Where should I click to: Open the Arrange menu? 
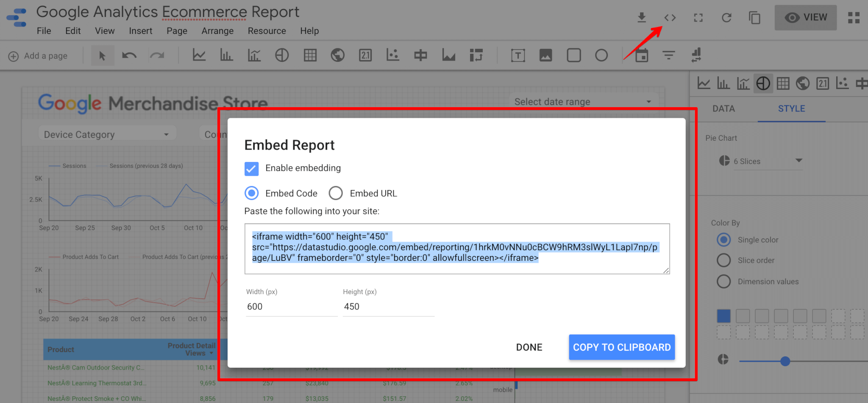(217, 31)
